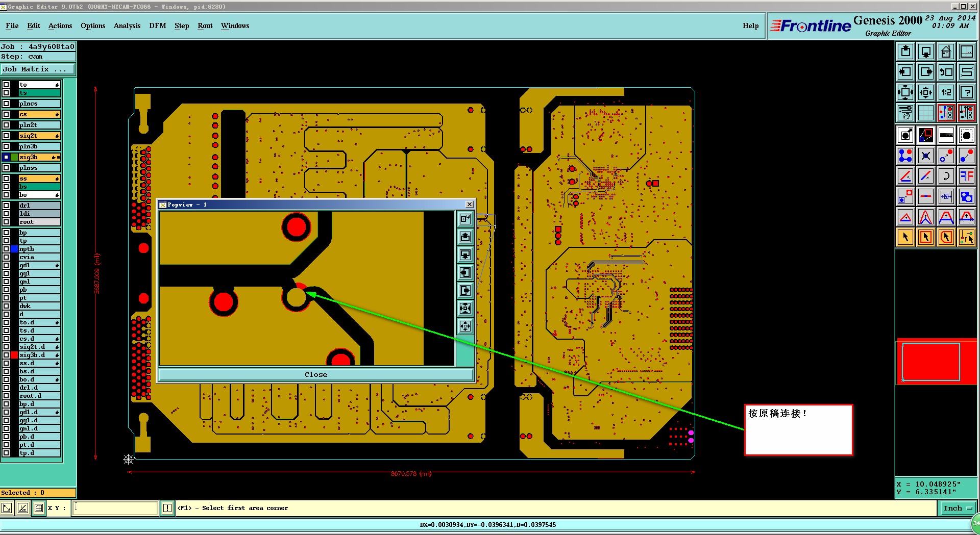Toggle display checkbox for layer plnss
Image resolution: width=980 pixels, height=535 pixels.
pyautogui.click(x=6, y=168)
